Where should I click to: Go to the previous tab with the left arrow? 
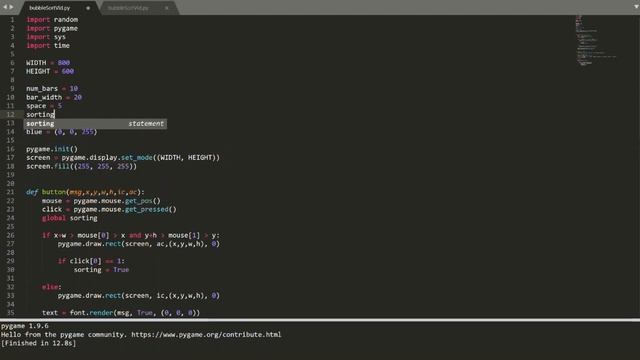5,7
